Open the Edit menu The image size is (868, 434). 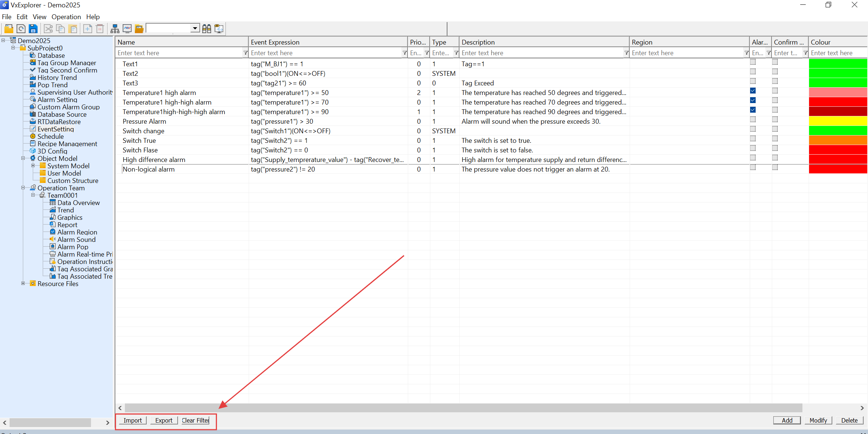pos(22,17)
